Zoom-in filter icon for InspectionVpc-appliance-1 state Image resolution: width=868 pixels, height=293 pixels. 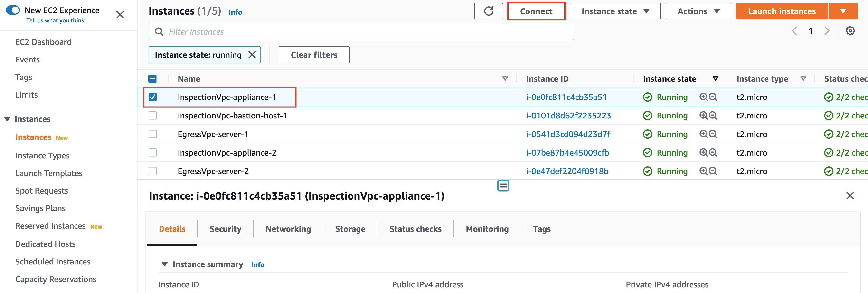[x=703, y=97]
